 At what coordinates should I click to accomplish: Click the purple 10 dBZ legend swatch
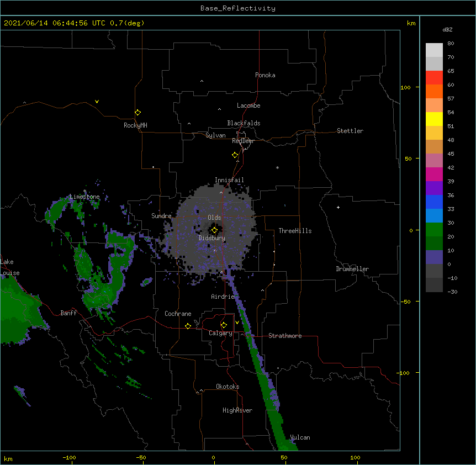(434, 257)
